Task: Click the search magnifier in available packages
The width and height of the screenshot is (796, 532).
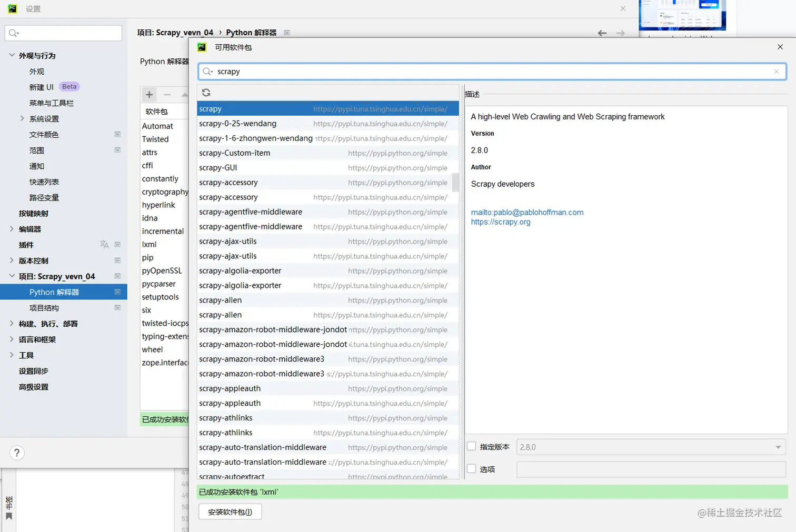Action: (207, 72)
